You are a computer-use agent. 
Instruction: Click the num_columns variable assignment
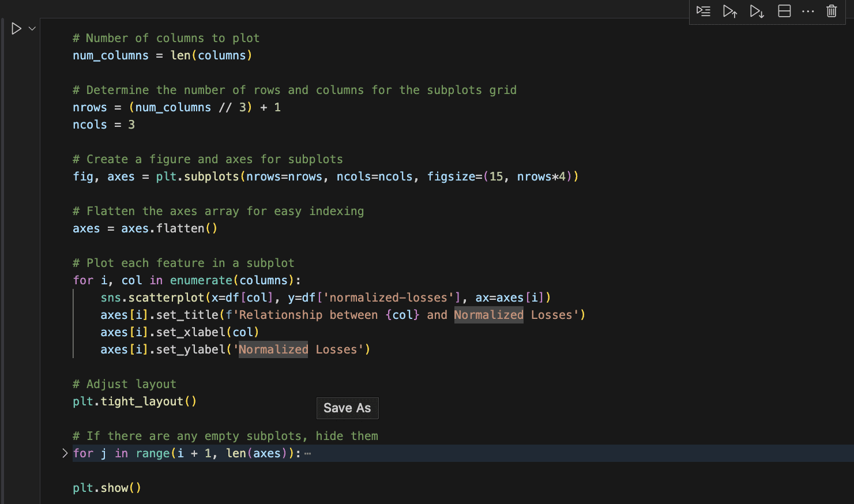[x=110, y=55]
